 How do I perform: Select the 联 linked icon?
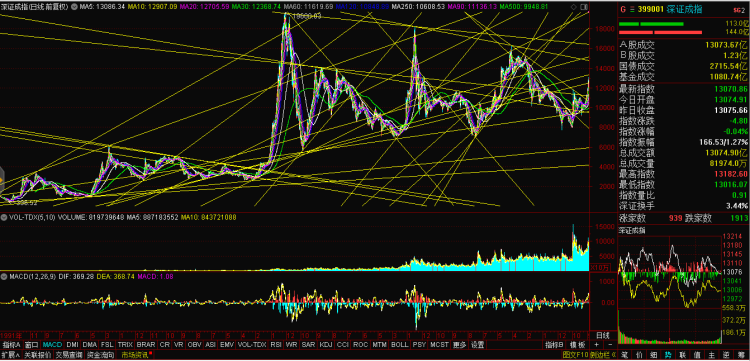(683, 355)
